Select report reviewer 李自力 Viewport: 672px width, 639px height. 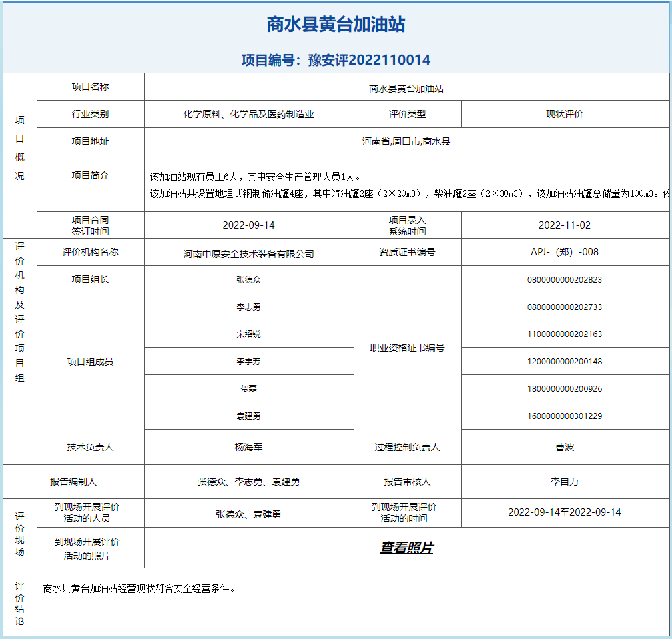click(565, 480)
